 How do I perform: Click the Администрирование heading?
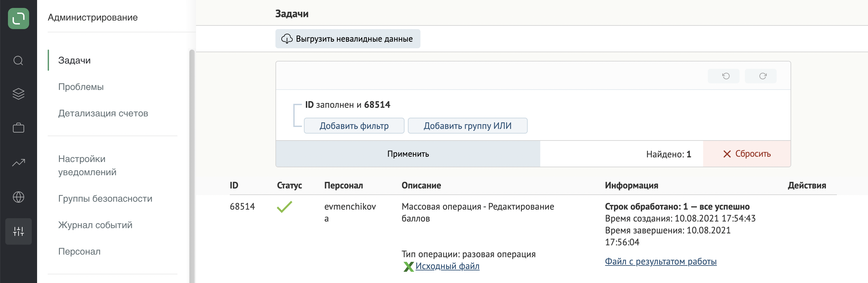click(x=93, y=17)
